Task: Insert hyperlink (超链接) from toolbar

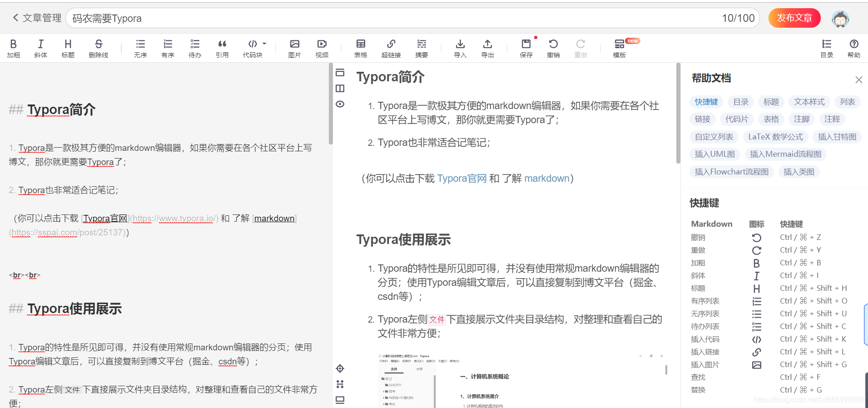Action: click(391, 48)
